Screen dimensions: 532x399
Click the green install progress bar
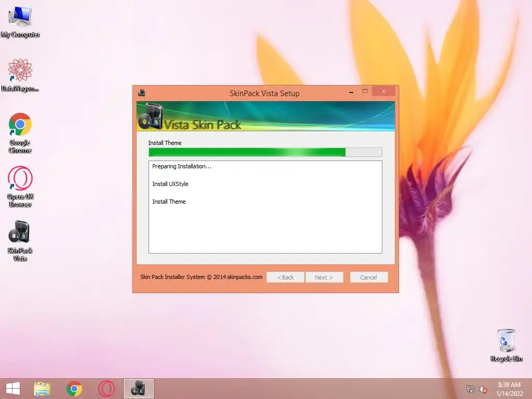(x=265, y=152)
